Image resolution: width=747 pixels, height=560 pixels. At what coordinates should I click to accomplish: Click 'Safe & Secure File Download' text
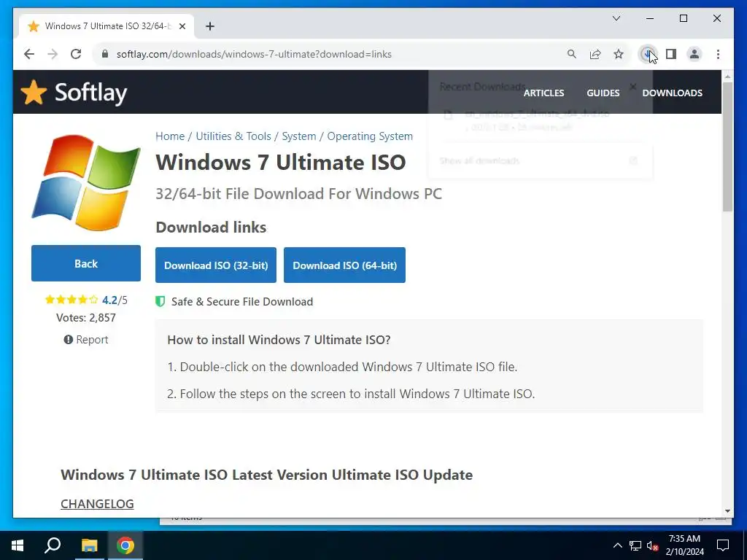click(x=242, y=302)
